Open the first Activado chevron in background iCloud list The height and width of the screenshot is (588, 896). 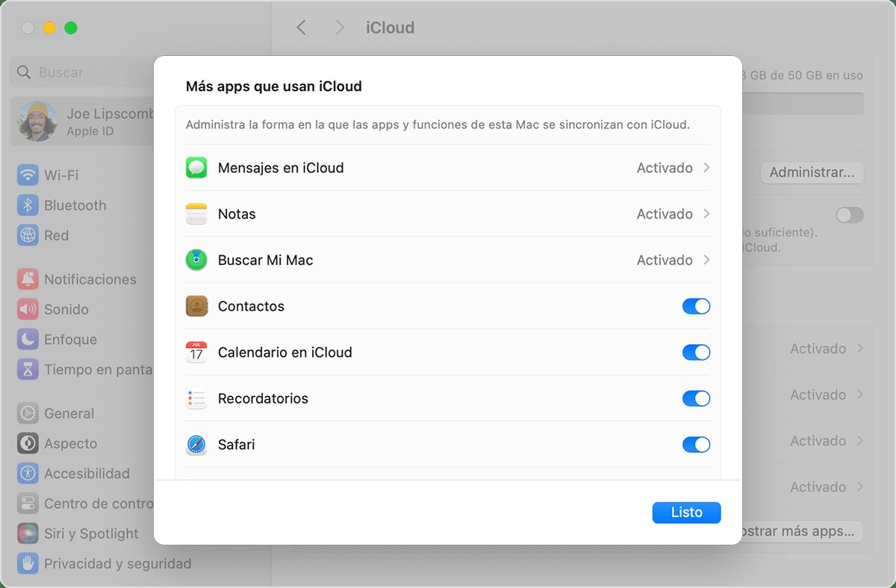coord(860,348)
